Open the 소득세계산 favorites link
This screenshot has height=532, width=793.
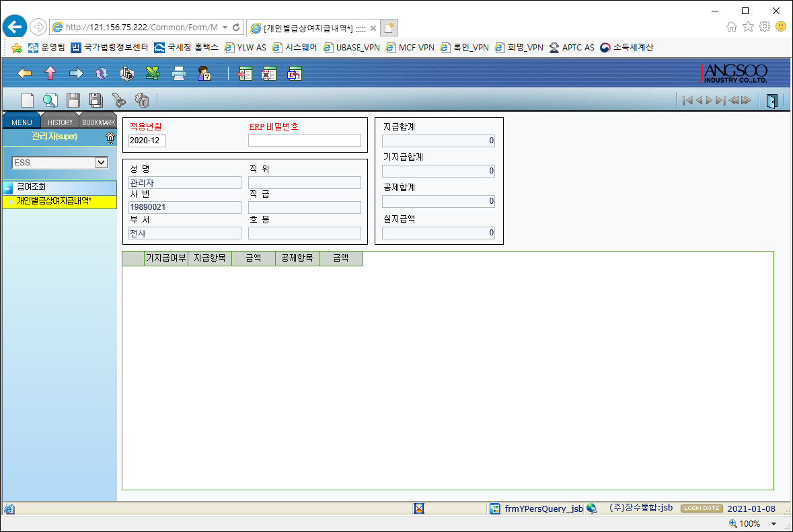(627, 48)
